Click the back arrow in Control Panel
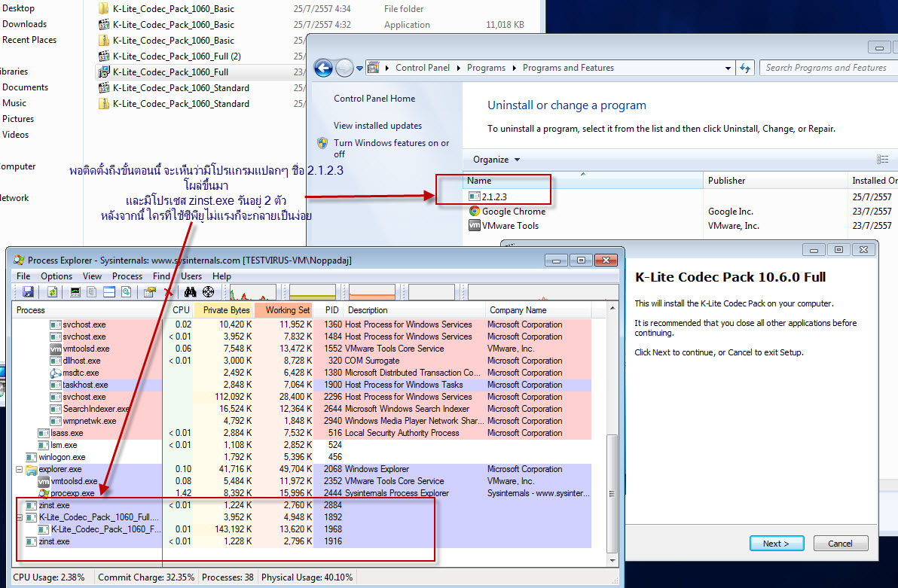The width and height of the screenshot is (898, 588). [x=323, y=69]
